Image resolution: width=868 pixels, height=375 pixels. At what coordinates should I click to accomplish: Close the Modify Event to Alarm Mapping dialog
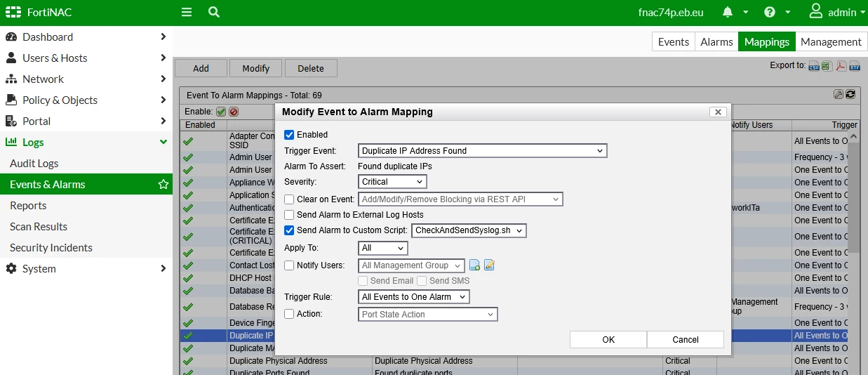coord(718,112)
